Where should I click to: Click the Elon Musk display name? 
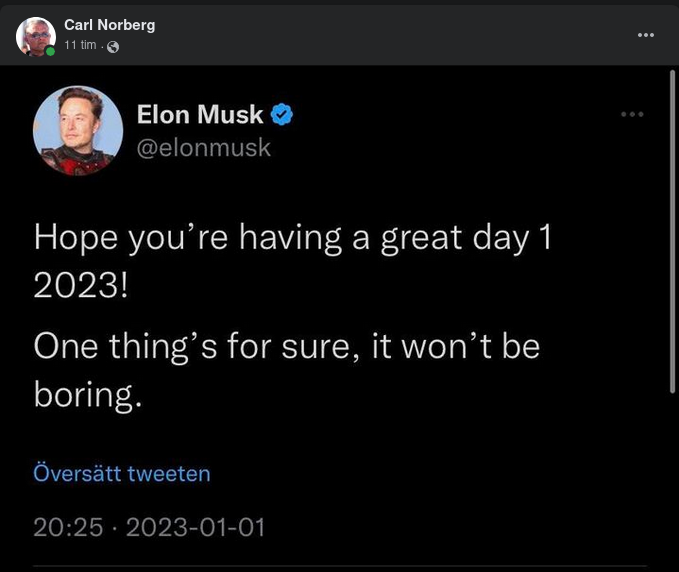(x=200, y=115)
